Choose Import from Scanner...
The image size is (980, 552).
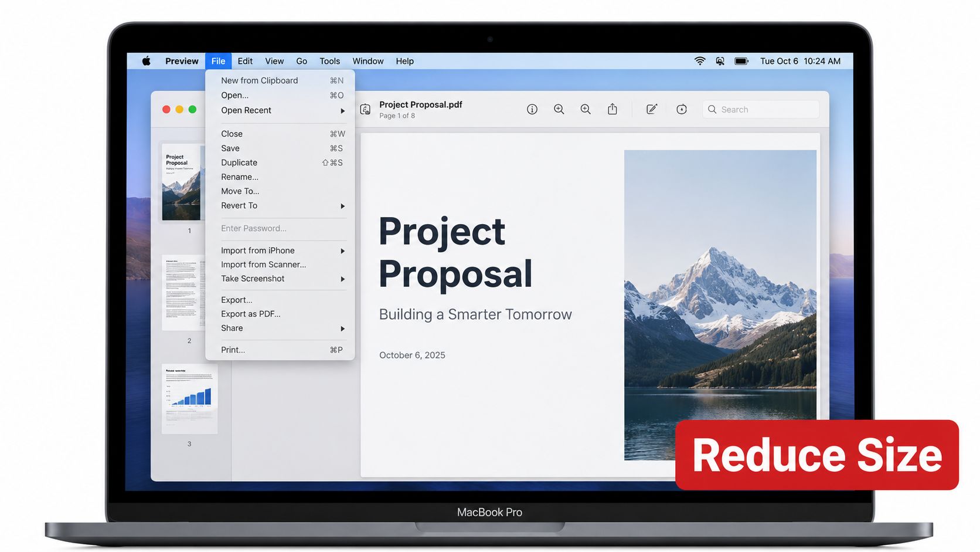280,265
